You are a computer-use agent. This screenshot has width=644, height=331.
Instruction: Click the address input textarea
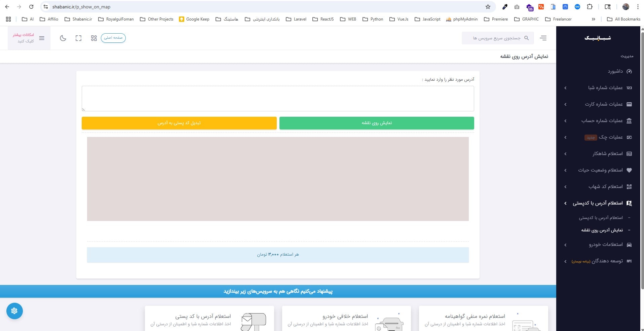tap(278, 99)
